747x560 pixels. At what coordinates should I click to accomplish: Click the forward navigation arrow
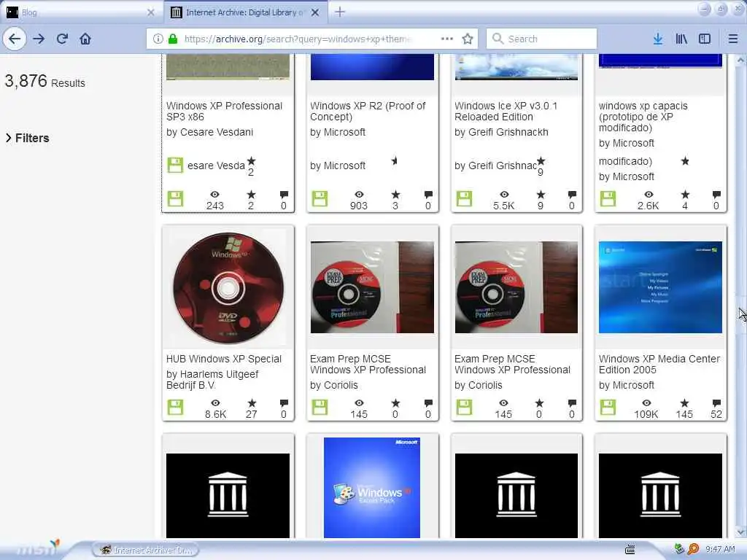click(39, 39)
